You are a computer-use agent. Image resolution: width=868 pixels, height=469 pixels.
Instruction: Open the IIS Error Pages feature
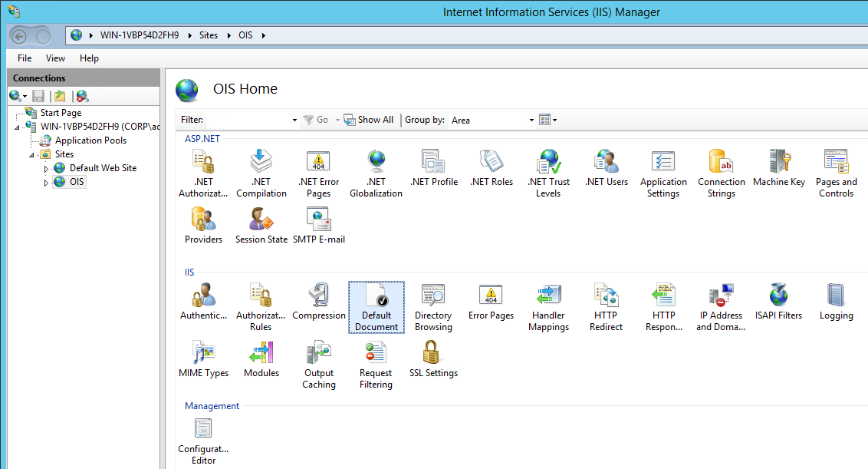[491, 302]
